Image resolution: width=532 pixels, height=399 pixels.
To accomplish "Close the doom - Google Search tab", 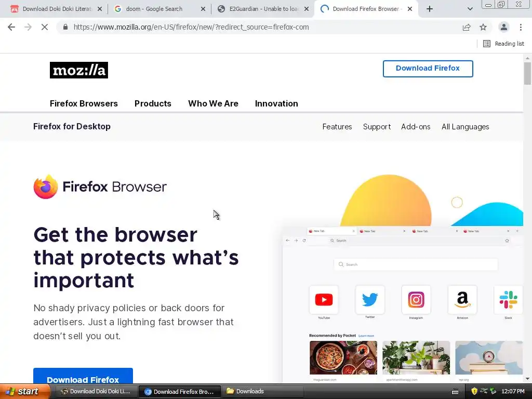I will [x=203, y=9].
